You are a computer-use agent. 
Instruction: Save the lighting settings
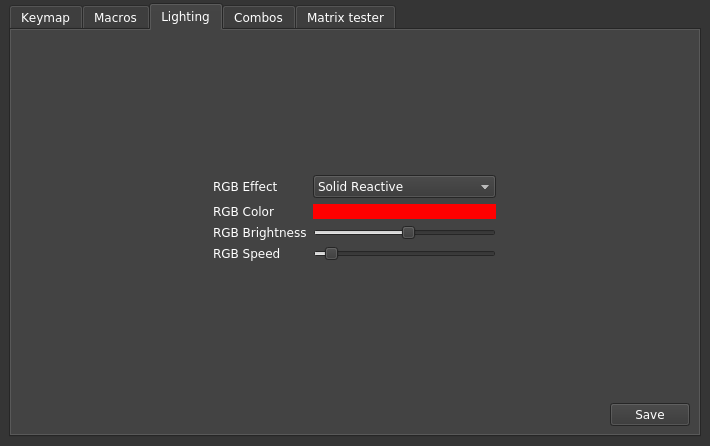pos(650,414)
